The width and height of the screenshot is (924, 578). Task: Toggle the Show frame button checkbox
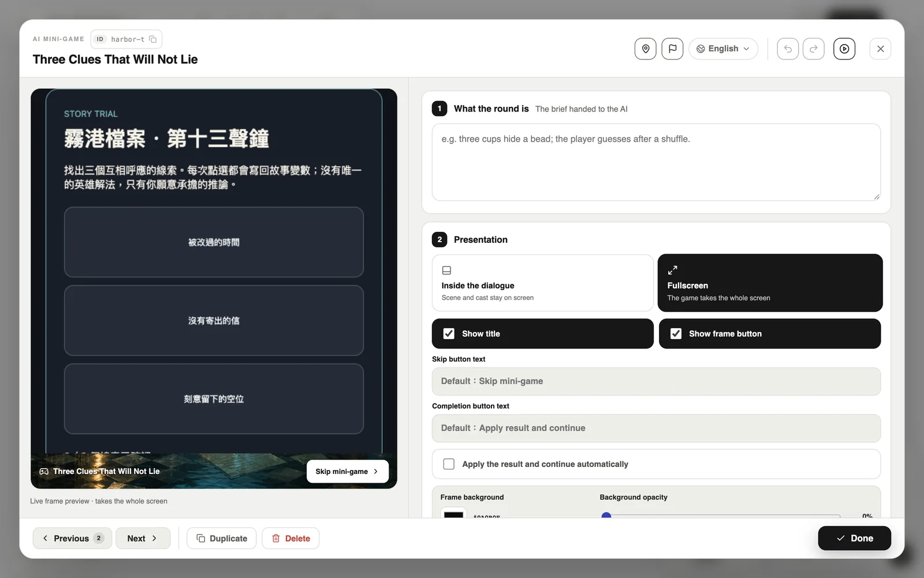pos(676,334)
